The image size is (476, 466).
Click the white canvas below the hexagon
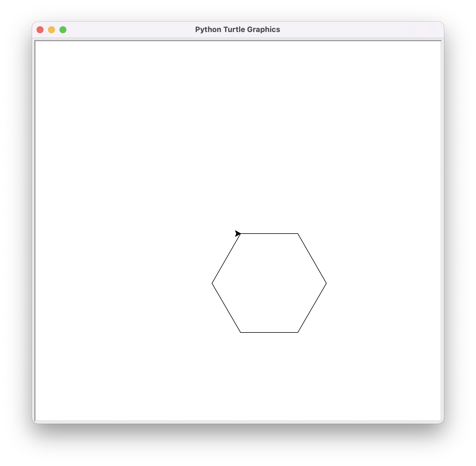point(269,386)
